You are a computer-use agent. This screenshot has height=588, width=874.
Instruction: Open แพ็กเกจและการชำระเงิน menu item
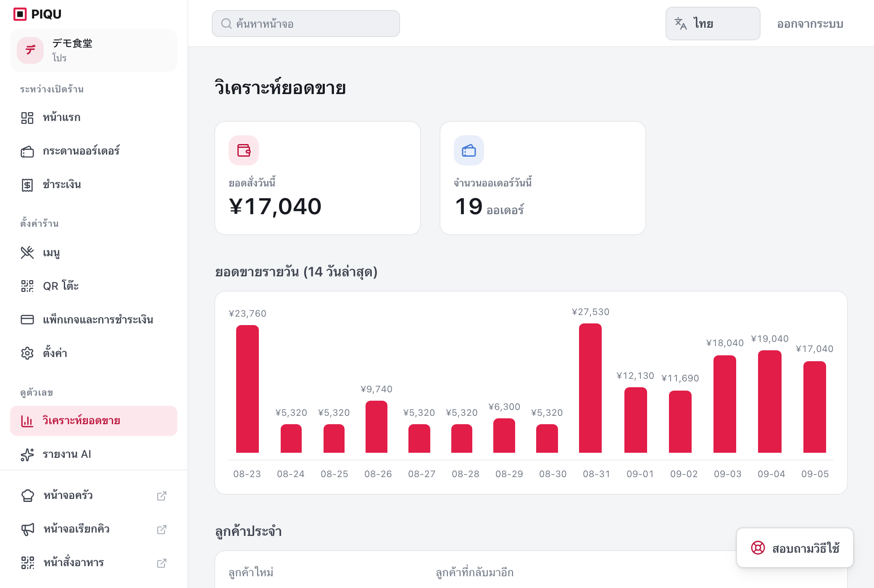tap(94, 320)
